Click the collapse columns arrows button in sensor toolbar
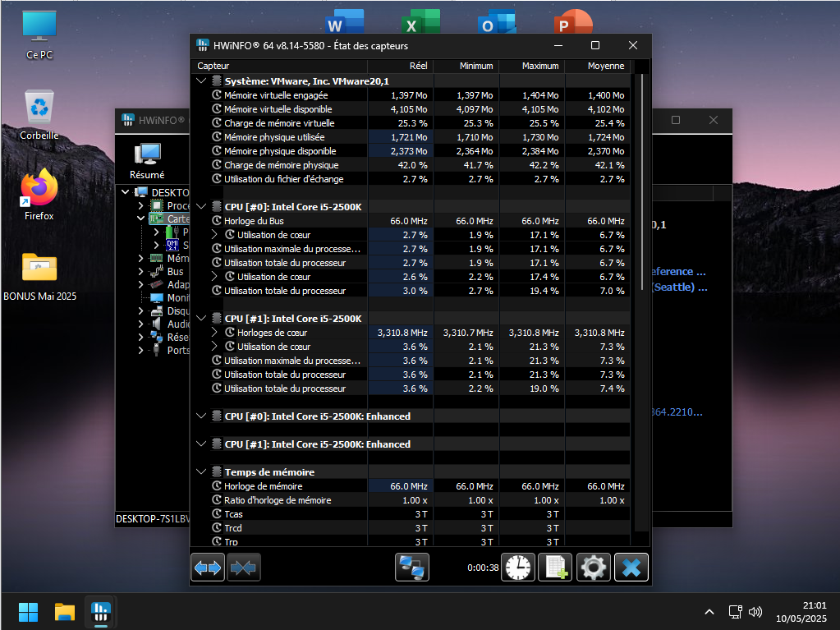The width and height of the screenshot is (840, 630). coord(244,568)
